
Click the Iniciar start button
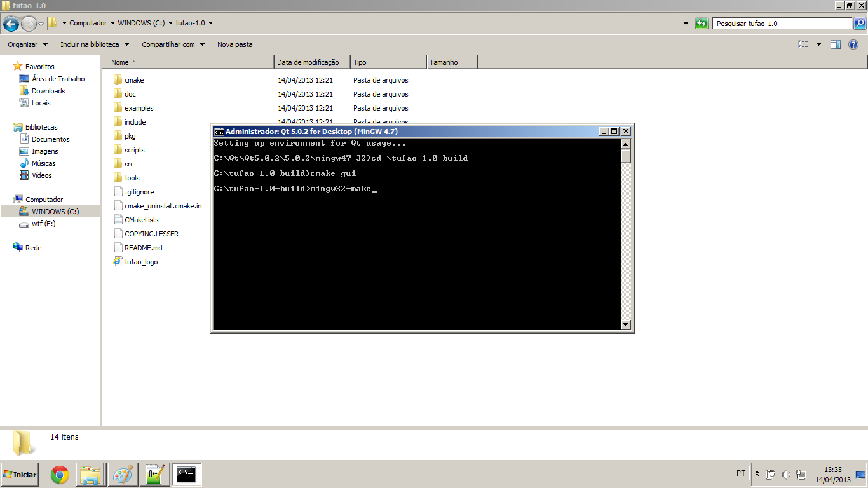tap(20, 474)
